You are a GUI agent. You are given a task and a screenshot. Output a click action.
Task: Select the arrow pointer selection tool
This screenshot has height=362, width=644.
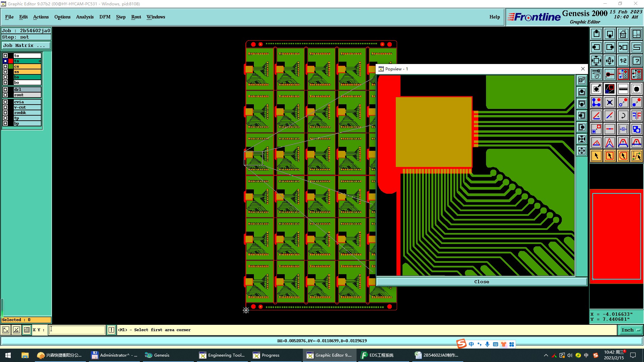(596, 156)
